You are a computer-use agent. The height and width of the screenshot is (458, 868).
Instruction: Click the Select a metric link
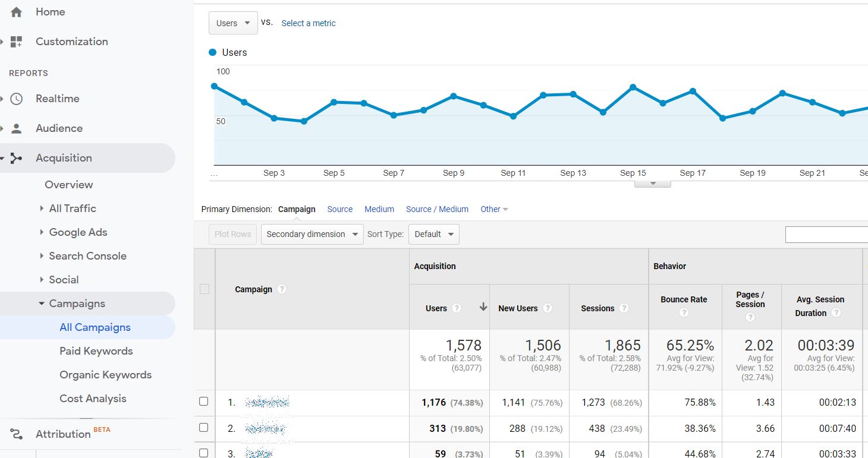pyautogui.click(x=309, y=23)
